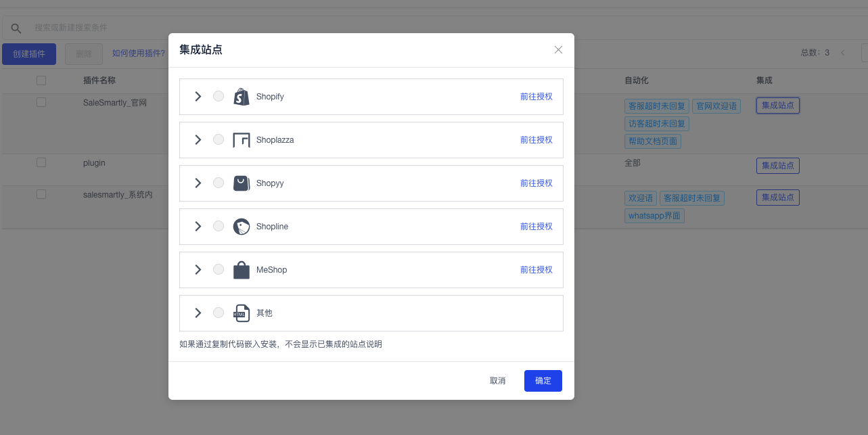Viewport: 868px width, 435px height.
Task: Click the 集成站点 dialog title
Action: pos(201,49)
